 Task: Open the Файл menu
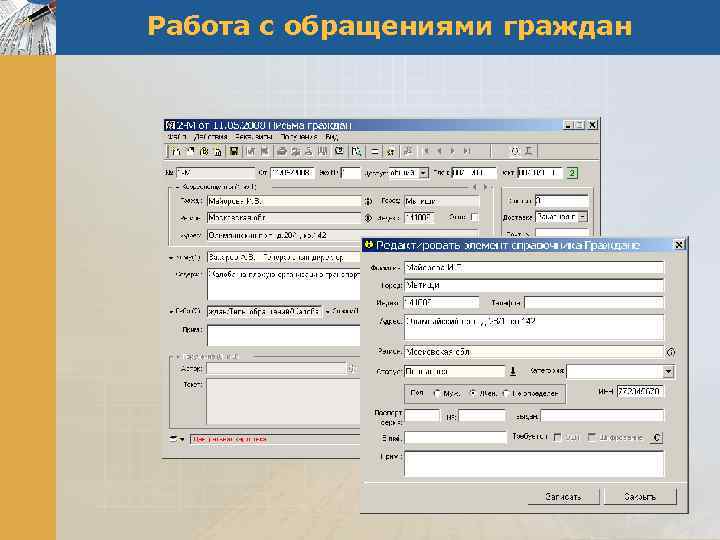click(177, 137)
